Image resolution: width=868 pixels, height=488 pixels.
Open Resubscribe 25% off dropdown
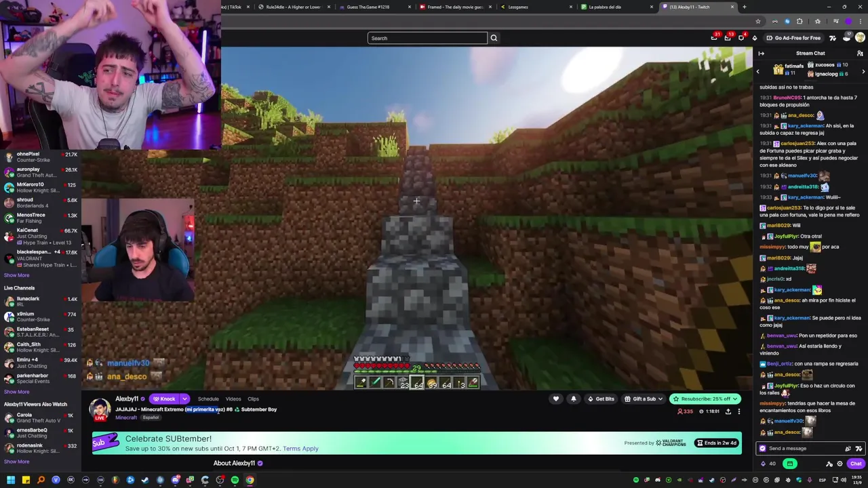(705, 399)
